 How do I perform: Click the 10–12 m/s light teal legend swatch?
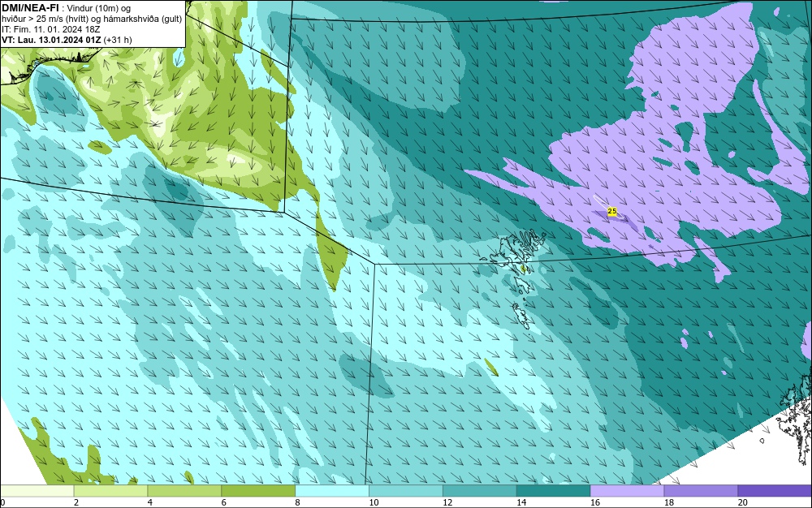[406, 491]
